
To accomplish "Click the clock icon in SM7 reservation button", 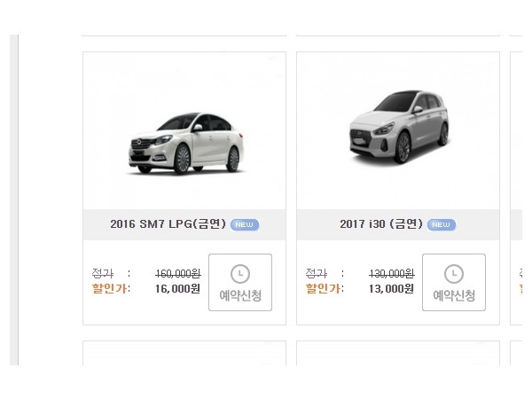I will 240,274.
